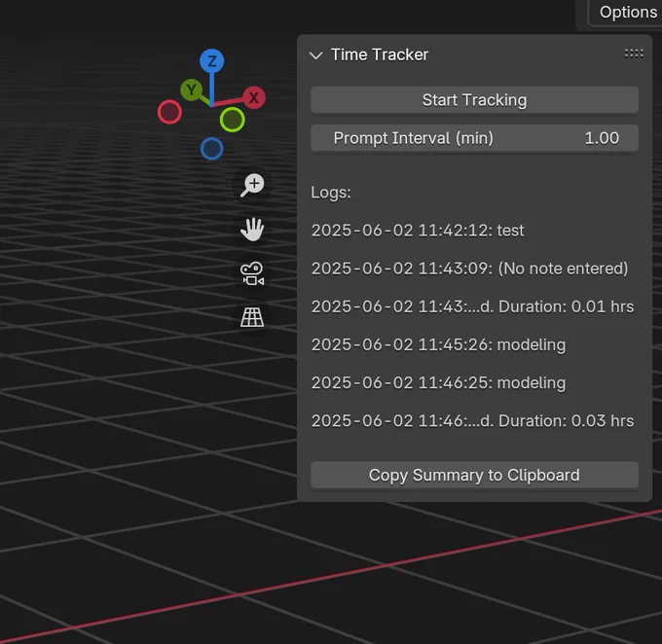
Task: Click the red X axis gizmo handle
Action: pyautogui.click(x=254, y=97)
